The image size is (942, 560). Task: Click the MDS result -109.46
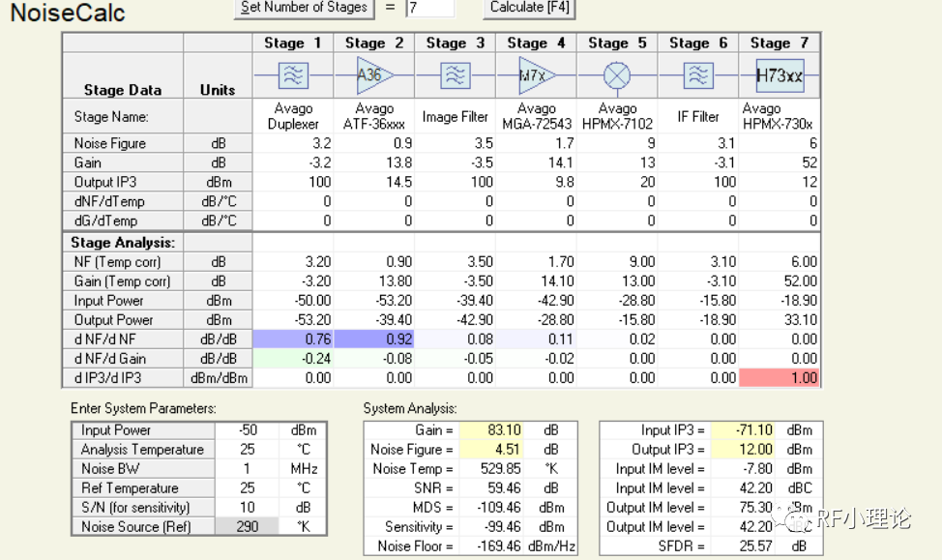pos(490,507)
